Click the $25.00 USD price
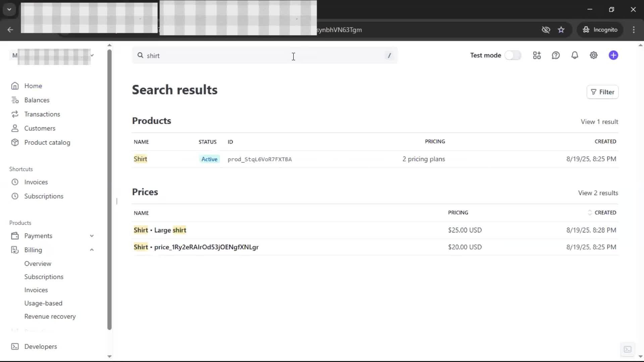This screenshot has width=644, height=362. [465, 230]
